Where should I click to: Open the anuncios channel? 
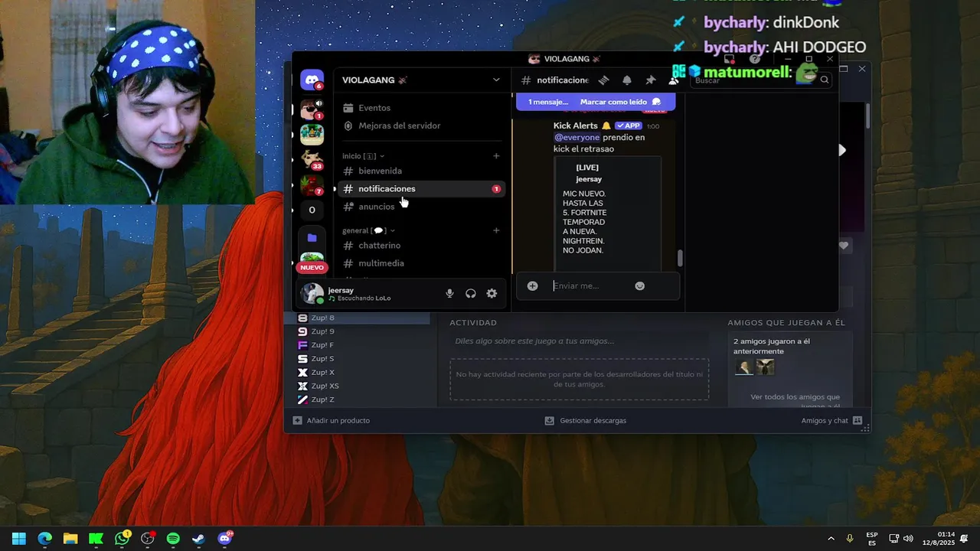420,207
